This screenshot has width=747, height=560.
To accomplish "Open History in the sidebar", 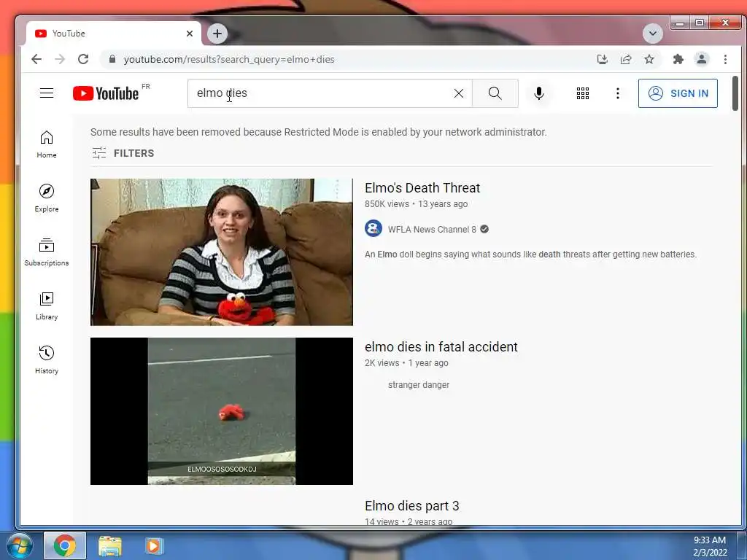I will point(47,360).
